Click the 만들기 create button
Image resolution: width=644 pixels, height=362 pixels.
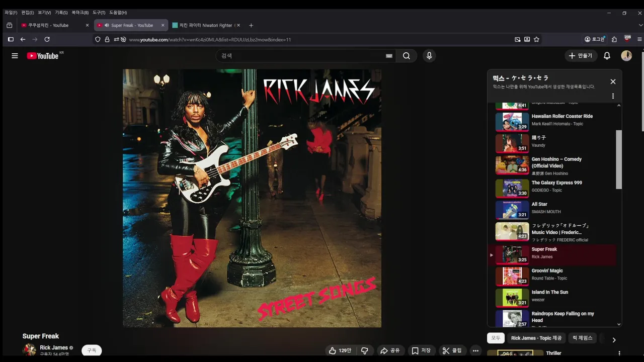point(581,56)
